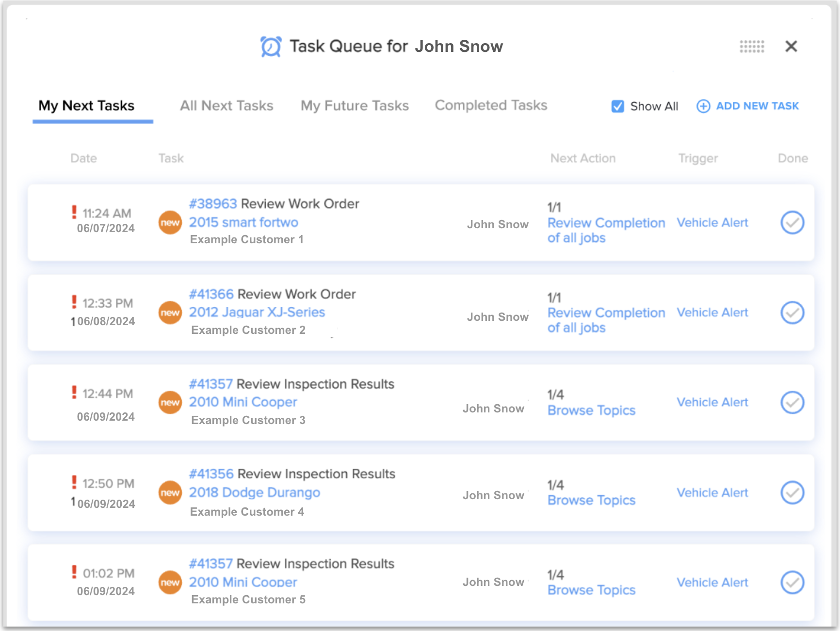Click Vehicle Alert trigger for Jaguar XJ-Series task

[x=712, y=313]
